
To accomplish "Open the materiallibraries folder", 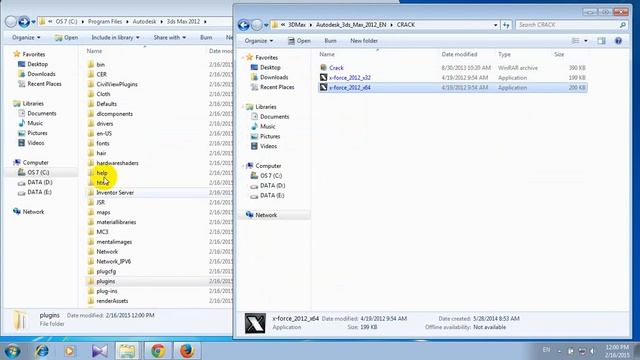I will (x=116, y=222).
